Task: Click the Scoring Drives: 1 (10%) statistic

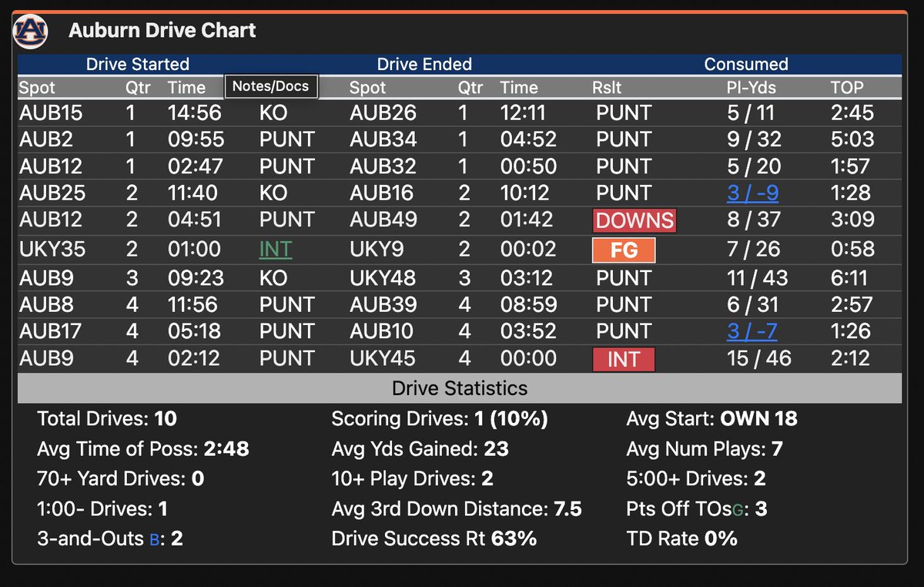Action: pos(440,419)
